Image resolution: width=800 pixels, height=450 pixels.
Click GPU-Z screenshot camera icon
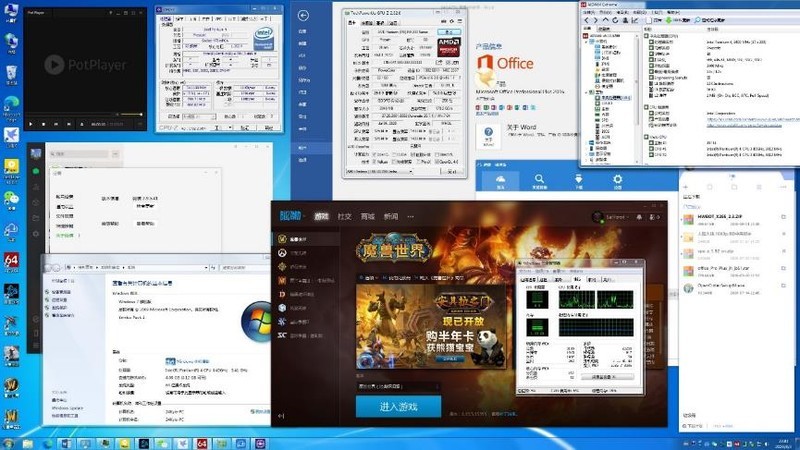(443, 21)
